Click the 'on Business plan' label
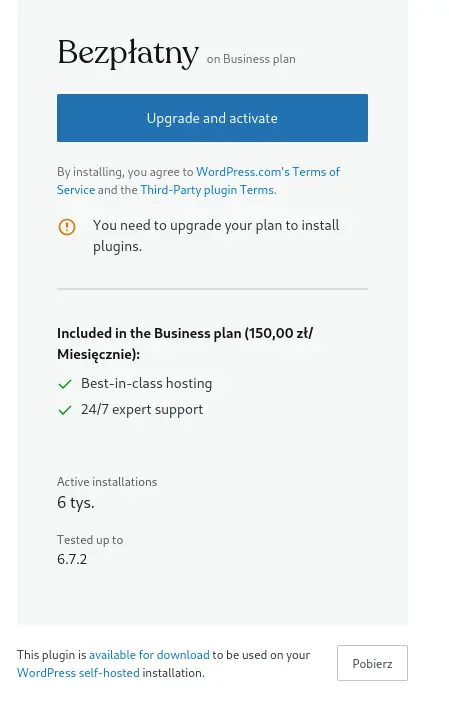Screen dimensions: 449x721 pyautogui.click(x=251, y=59)
